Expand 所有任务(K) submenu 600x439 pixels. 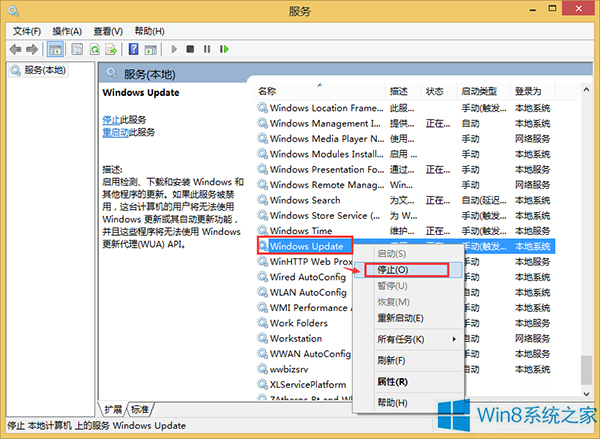click(407, 339)
